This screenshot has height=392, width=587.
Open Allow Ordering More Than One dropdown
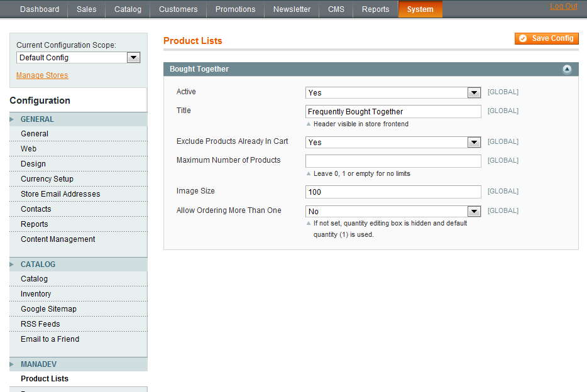pyautogui.click(x=393, y=211)
